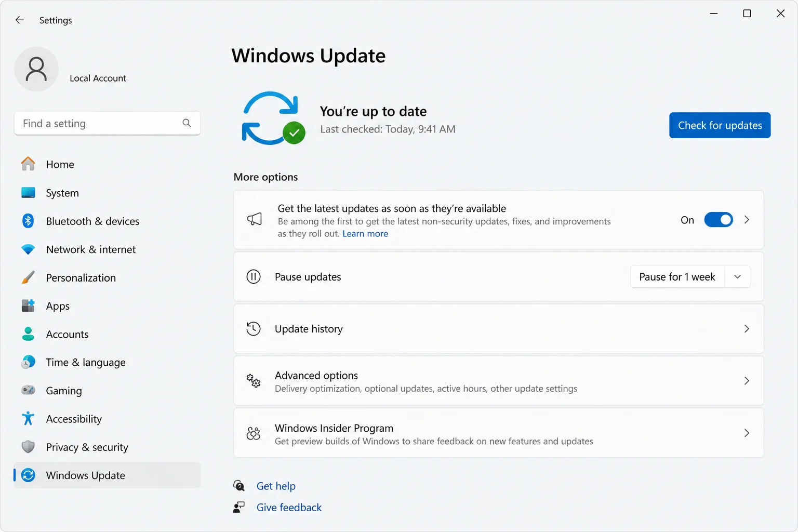The height and width of the screenshot is (532, 798).
Task: Click the Check for updates button
Action: tap(720, 125)
